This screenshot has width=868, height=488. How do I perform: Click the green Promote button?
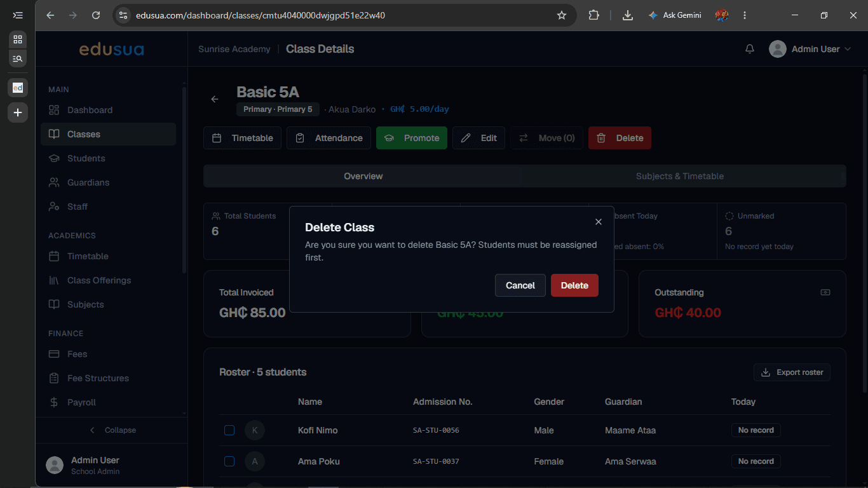tap(412, 138)
